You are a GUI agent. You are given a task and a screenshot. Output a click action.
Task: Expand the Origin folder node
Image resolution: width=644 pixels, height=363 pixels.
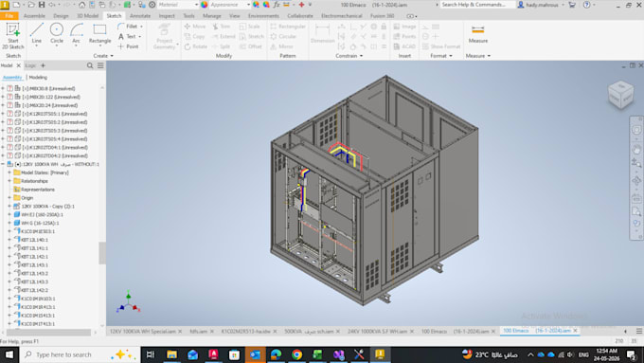tap(9, 198)
